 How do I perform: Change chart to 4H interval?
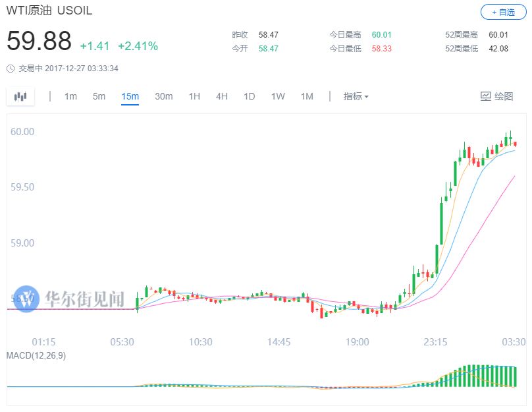pos(222,96)
